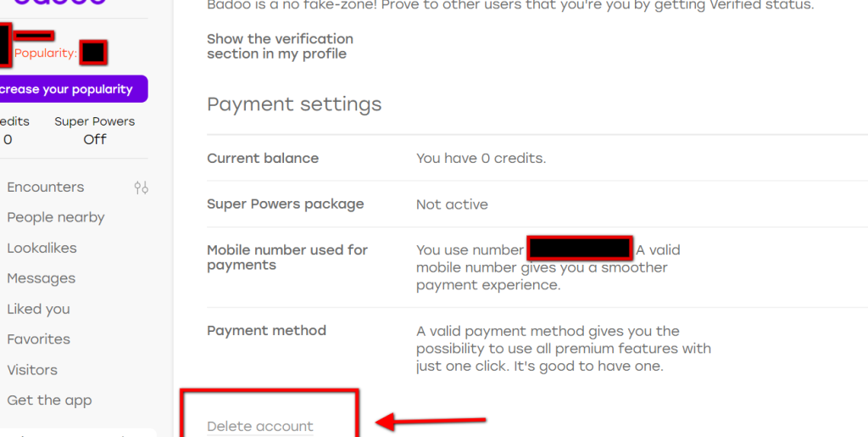Select the Super Powers package row
The height and width of the screenshot is (437, 868).
point(285,204)
